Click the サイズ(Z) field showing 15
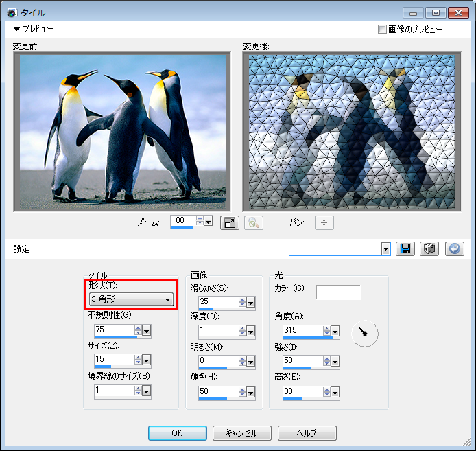 (x=114, y=359)
